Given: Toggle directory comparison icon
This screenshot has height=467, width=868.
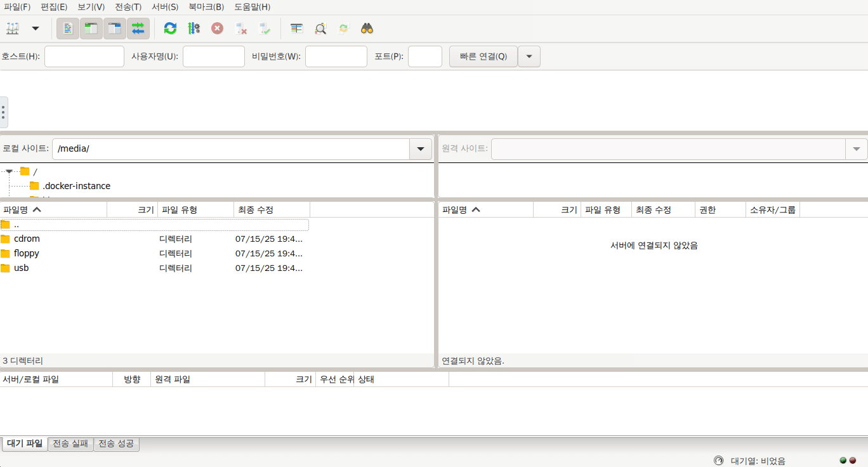Looking at the screenshot, I should [320, 29].
